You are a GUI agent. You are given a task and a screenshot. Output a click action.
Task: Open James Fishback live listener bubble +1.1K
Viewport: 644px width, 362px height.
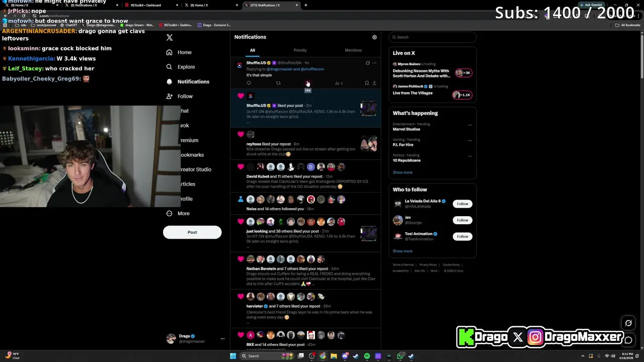[462, 95]
